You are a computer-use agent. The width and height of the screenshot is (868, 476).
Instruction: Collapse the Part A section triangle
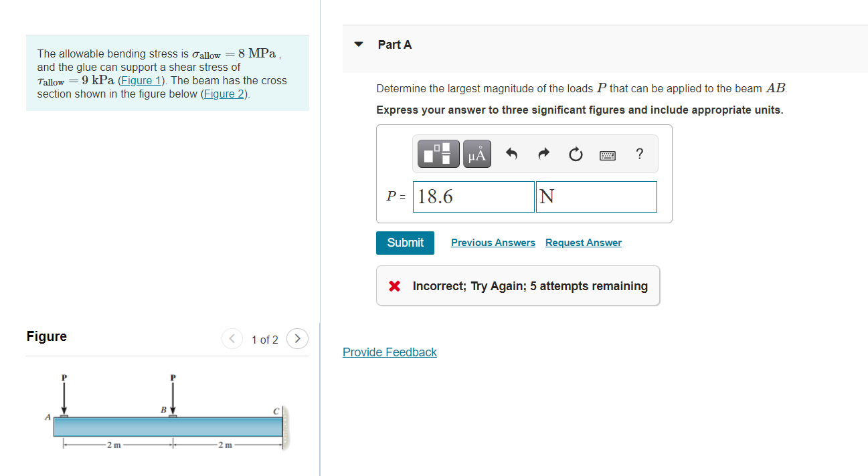pyautogui.click(x=359, y=45)
